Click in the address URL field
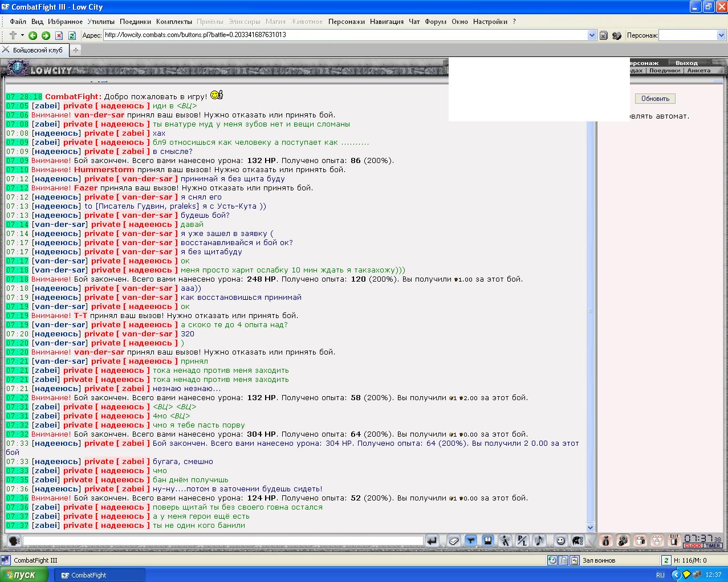Screen dimensions: 728x582 (345, 35)
